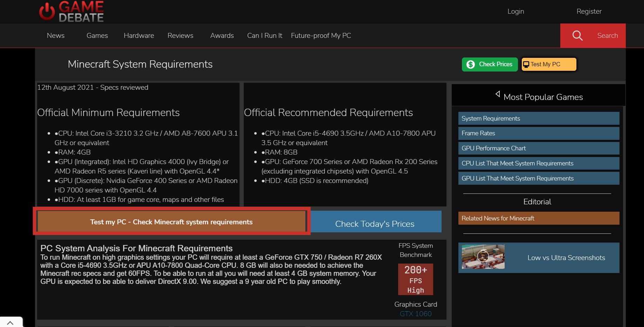Click the yellow Test My PC button

pos(549,64)
